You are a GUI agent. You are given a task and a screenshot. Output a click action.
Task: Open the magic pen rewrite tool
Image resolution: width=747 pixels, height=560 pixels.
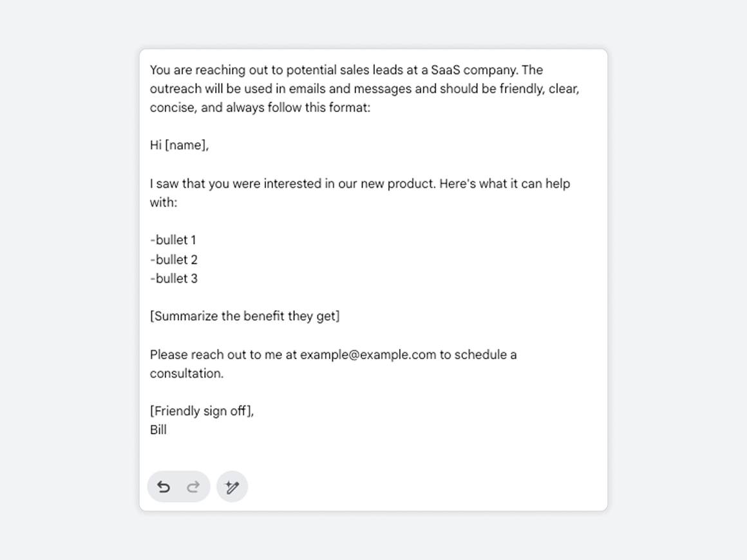232,487
